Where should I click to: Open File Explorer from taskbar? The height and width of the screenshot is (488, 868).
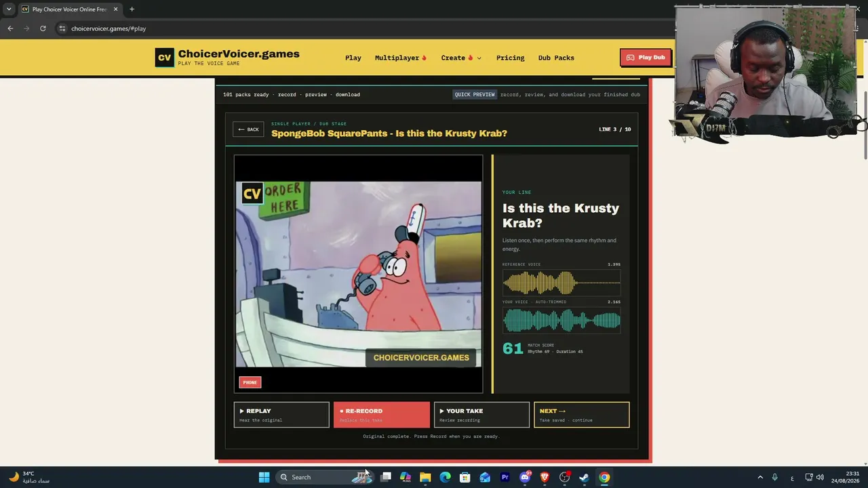tap(425, 477)
